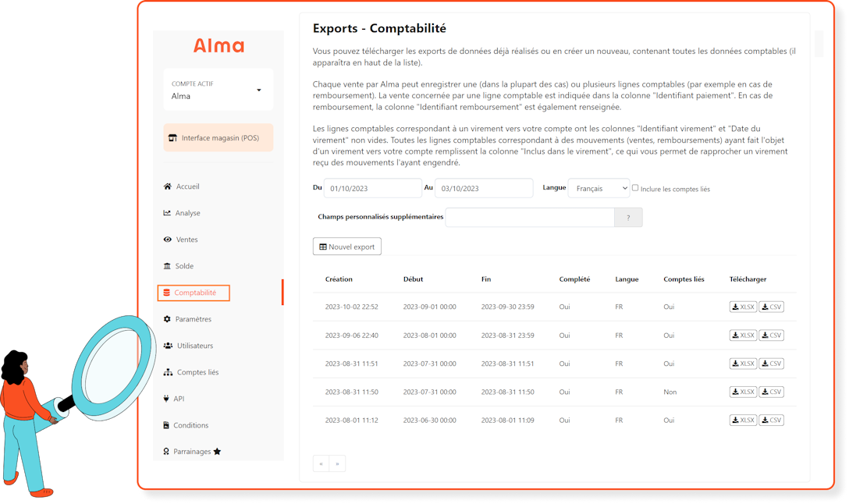Click the Analyse chart icon
Screen dimensions: 849x504
167,213
